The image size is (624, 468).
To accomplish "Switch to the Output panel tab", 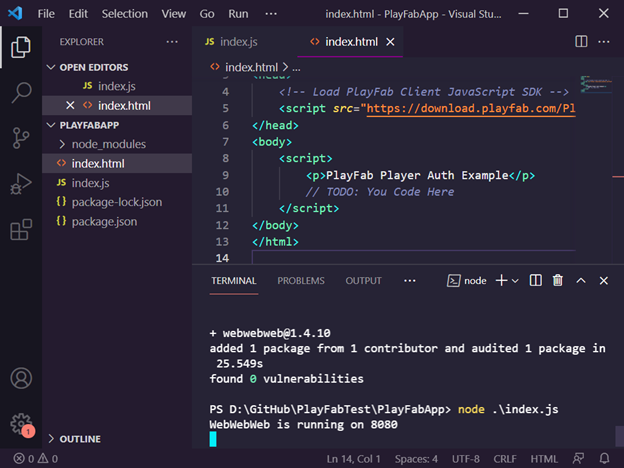I will 363,281.
